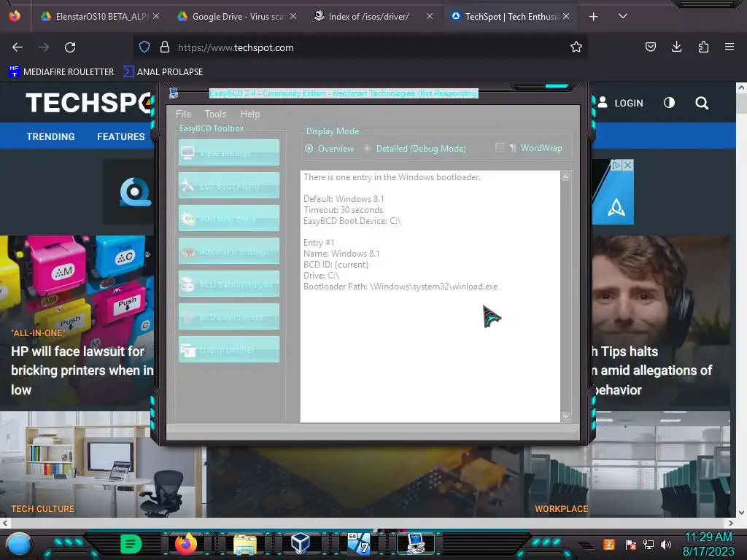Click the tracking protection shield icon
Screen dimensions: 747x560
144,47
